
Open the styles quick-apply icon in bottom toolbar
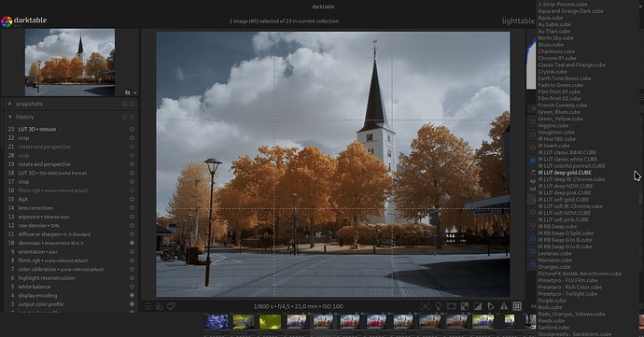(x=160, y=306)
